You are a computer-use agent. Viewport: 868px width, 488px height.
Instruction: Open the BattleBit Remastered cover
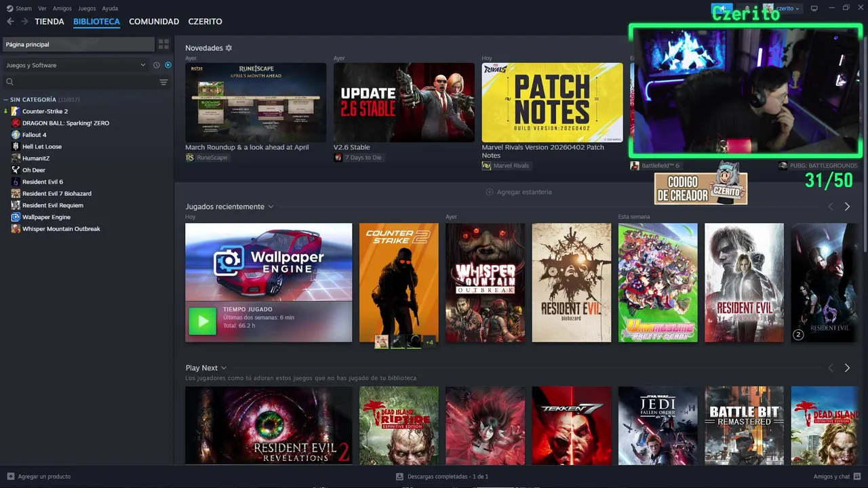coord(744,425)
